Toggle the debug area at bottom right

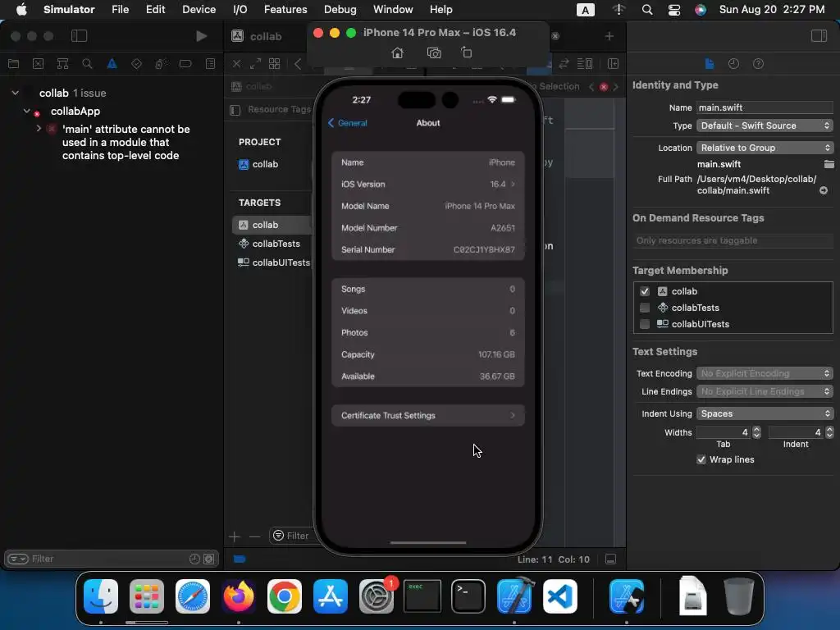pos(610,559)
